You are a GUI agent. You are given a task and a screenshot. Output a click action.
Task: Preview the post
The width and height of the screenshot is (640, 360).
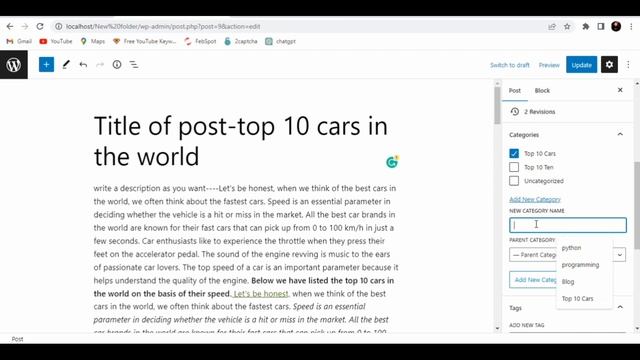coord(549,65)
